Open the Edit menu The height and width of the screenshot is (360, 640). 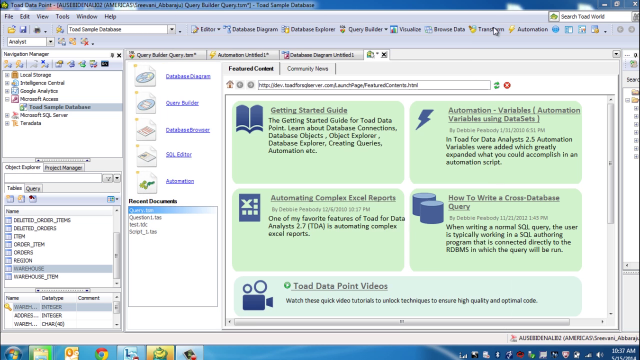[24, 17]
